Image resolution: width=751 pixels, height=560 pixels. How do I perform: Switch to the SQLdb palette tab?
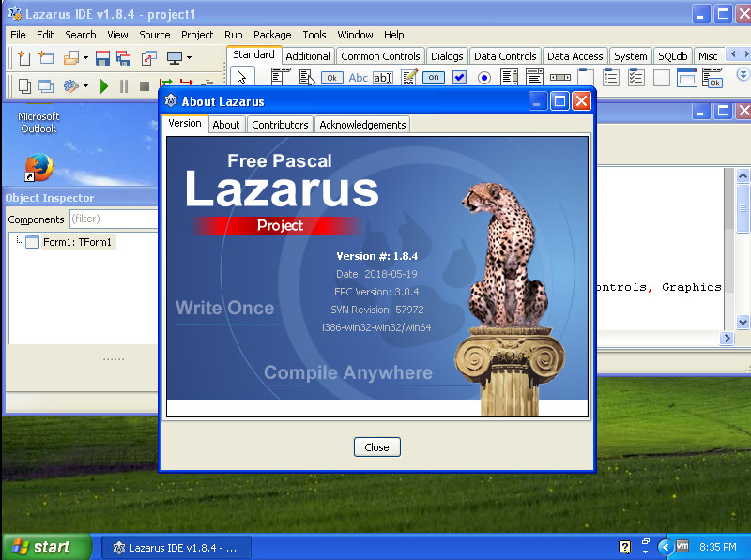[672, 56]
